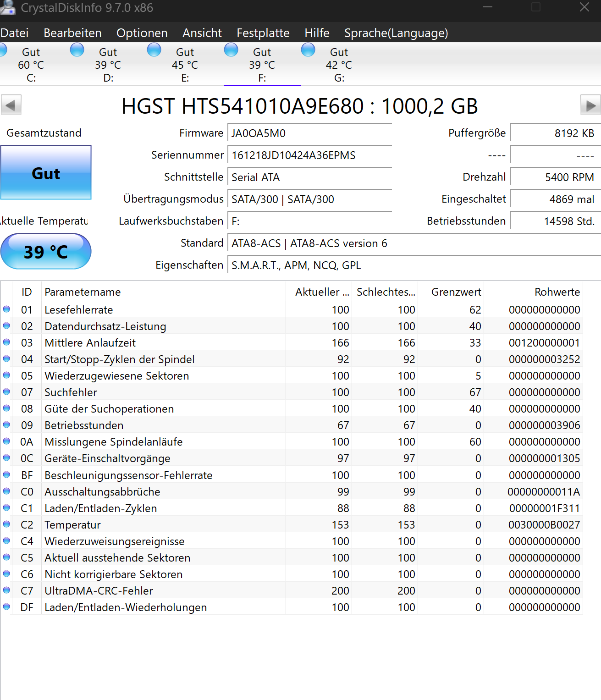Click raw value 000000003252

[545, 359]
